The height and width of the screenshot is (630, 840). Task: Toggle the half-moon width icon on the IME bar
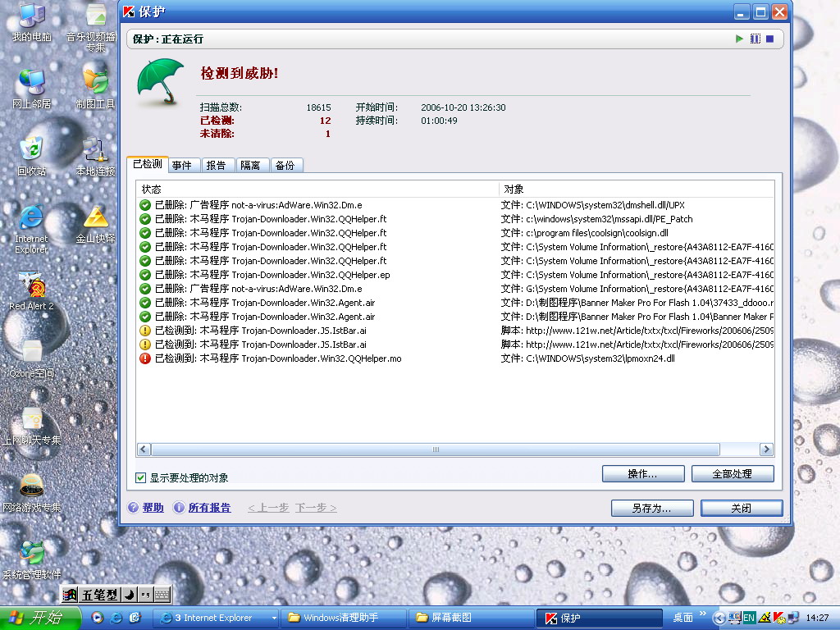[x=129, y=595]
